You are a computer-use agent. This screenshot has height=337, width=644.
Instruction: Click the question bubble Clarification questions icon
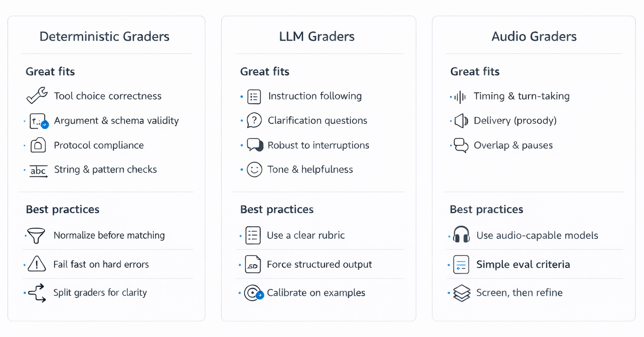[254, 121]
